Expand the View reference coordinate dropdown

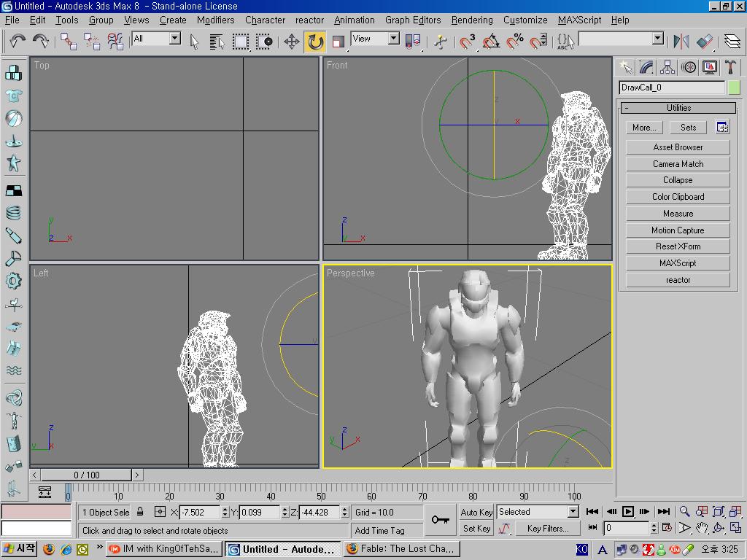393,39
